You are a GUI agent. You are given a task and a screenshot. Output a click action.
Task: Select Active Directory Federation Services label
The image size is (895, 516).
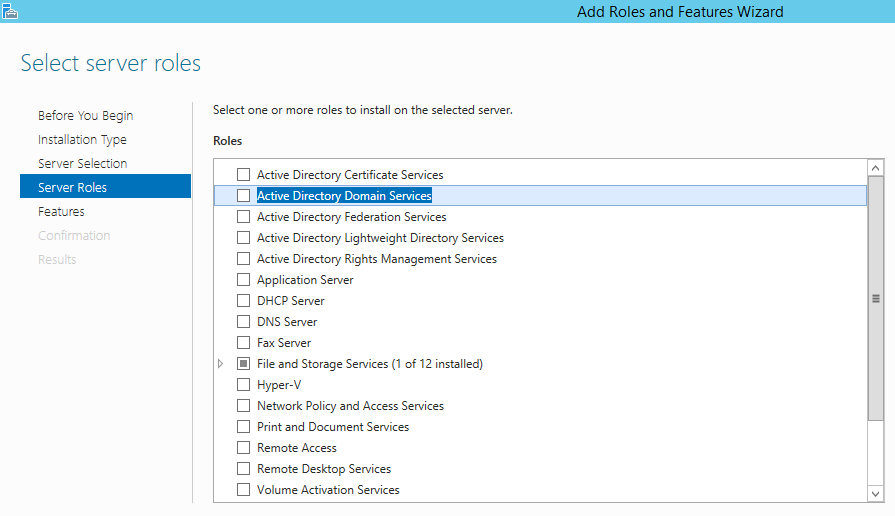click(x=352, y=217)
